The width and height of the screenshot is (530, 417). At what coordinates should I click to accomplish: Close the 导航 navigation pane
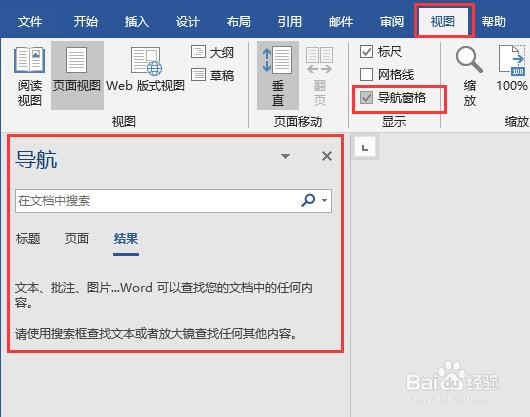point(327,156)
